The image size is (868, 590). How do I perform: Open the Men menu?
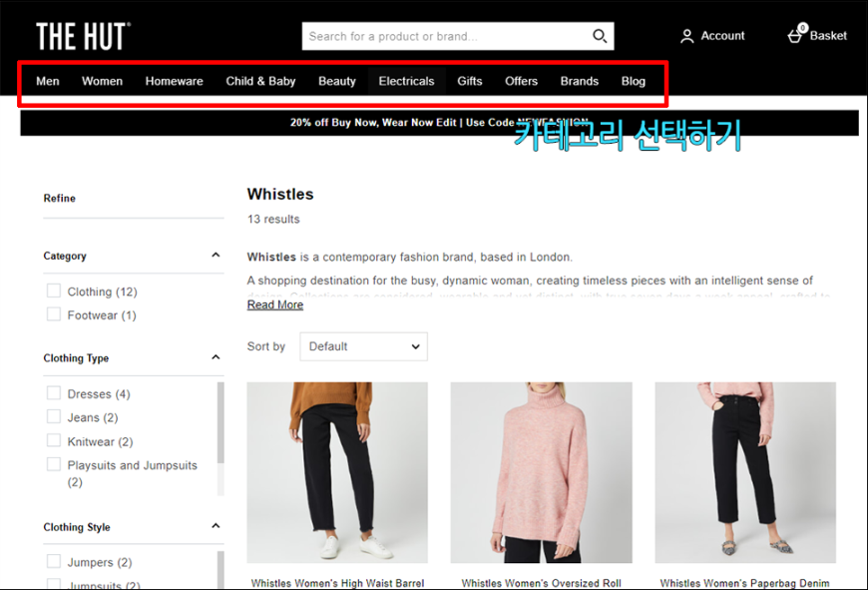pyautogui.click(x=48, y=81)
